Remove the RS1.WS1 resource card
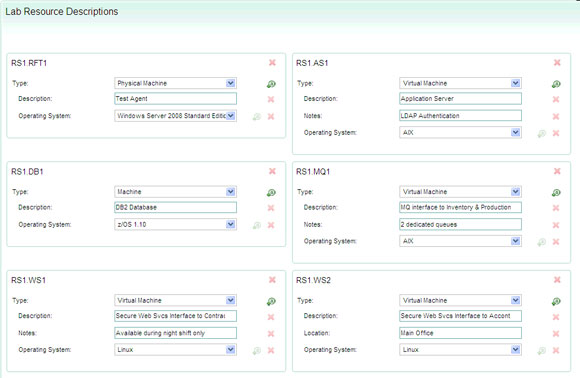The height and width of the screenshot is (378, 580). pyautogui.click(x=272, y=280)
